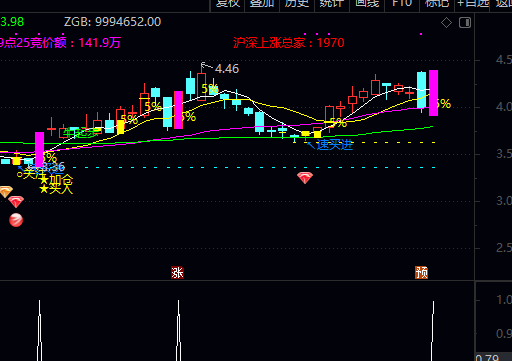This screenshot has width=512, height=361.
Task: Click the red gem signal below 速买进
Action: point(305,178)
